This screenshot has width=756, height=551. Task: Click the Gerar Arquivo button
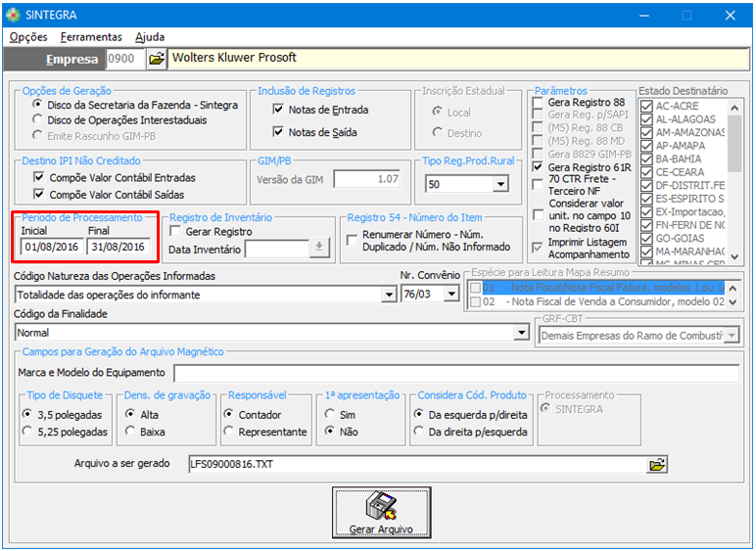pos(381,513)
